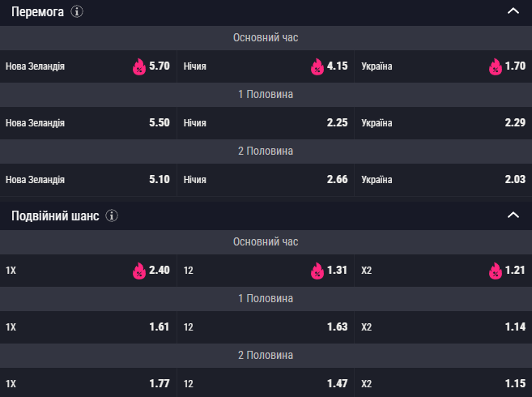Click the flame icon on Нова Зеландія 5.70

(139, 66)
